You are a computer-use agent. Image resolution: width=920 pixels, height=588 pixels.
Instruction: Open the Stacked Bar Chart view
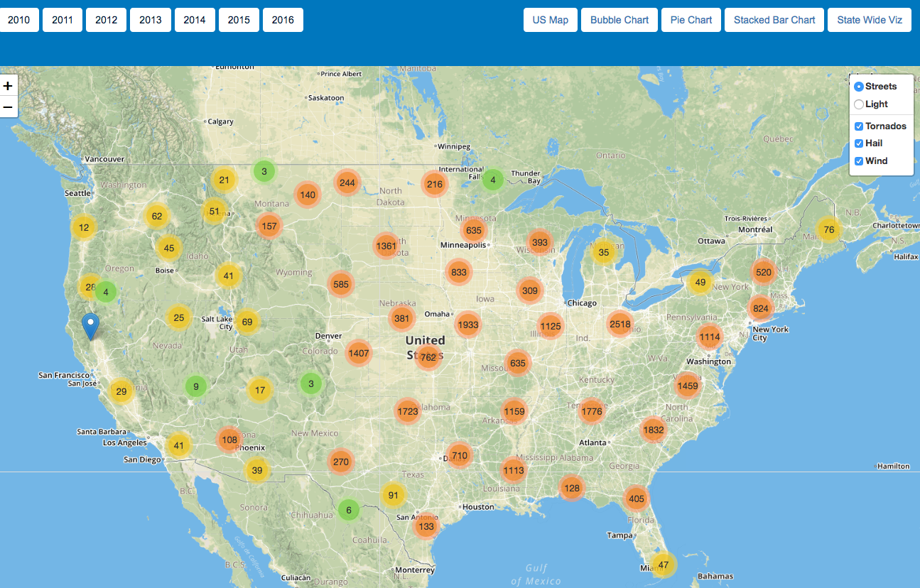click(774, 20)
